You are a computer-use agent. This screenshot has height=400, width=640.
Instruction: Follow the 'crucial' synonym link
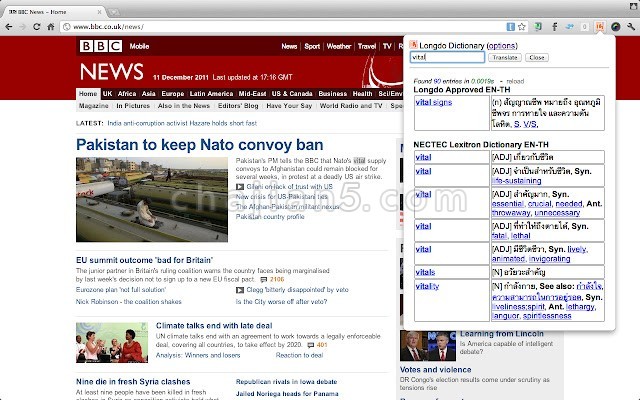click(540, 204)
